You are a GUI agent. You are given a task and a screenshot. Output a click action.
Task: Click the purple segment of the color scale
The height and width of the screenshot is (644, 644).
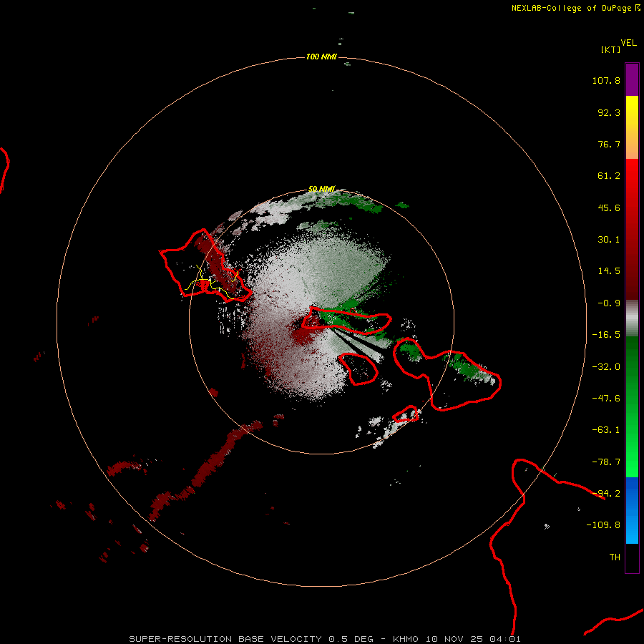tap(632, 79)
